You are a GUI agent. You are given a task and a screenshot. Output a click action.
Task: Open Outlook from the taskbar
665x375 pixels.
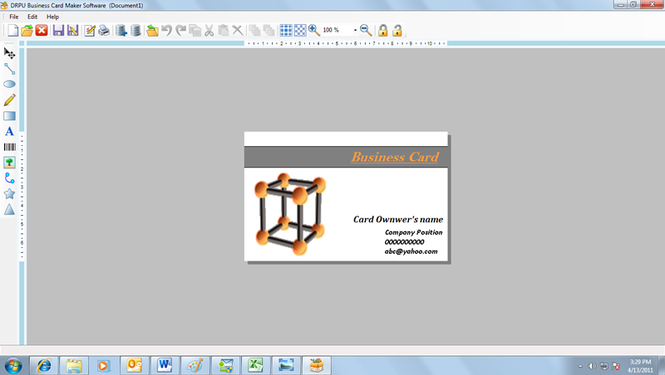134,365
